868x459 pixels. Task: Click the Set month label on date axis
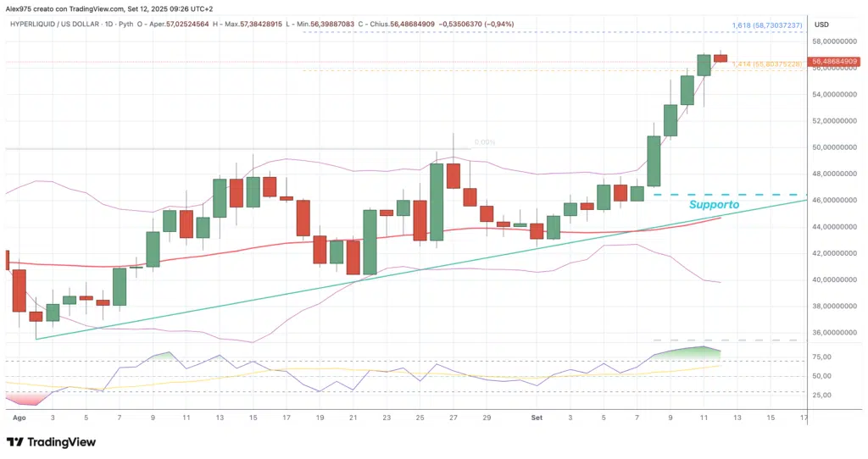point(536,418)
